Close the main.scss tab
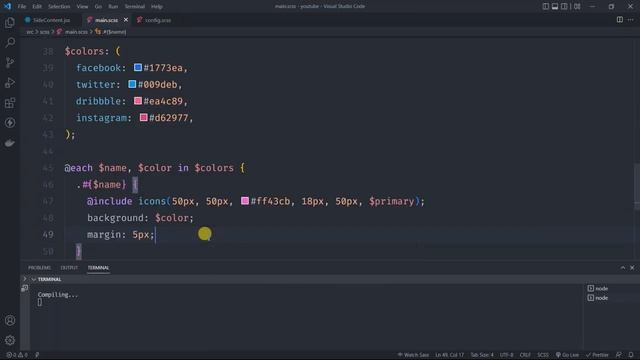This screenshot has width=640, height=360. 126,20
